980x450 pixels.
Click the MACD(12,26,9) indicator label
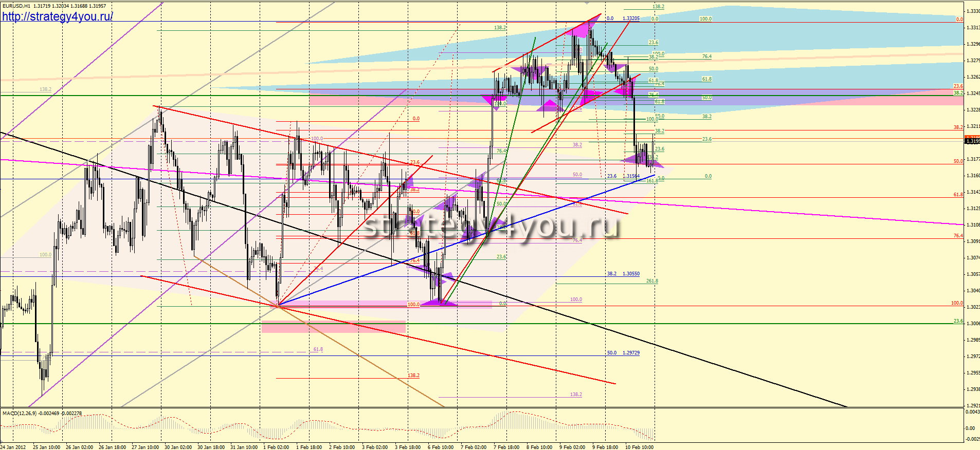[x=20, y=413]
